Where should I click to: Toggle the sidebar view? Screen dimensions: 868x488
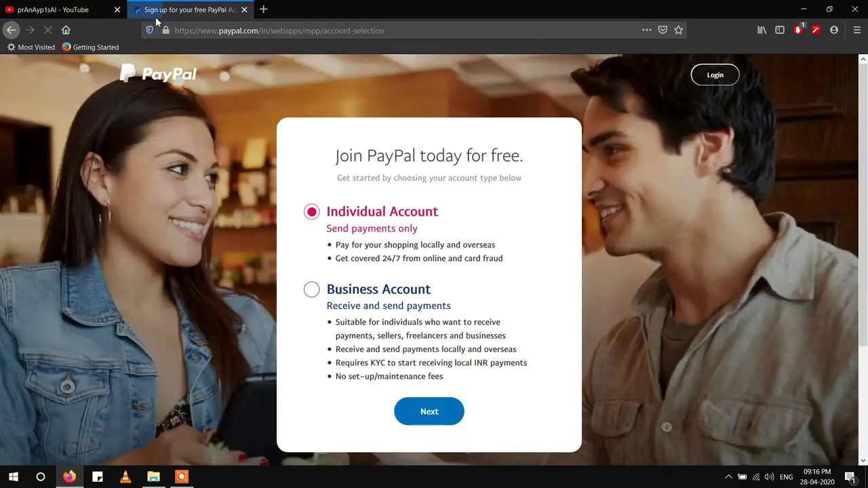780,30
